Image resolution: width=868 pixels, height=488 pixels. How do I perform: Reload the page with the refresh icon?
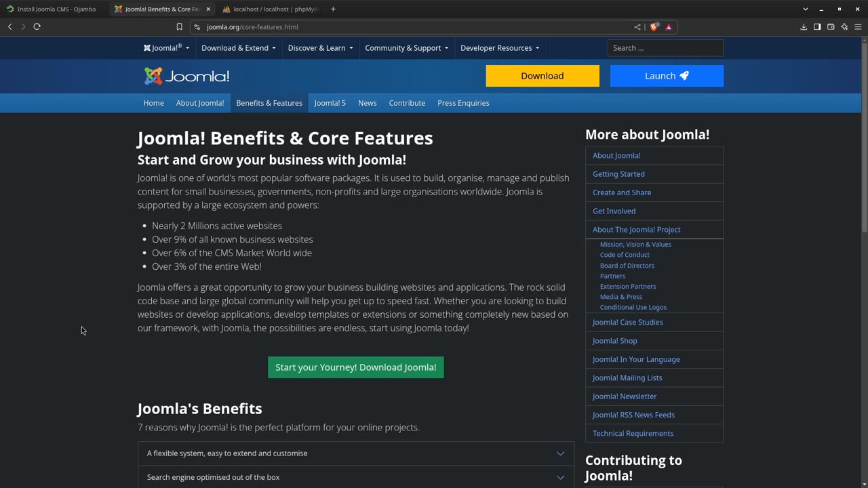tap(37, 26)
